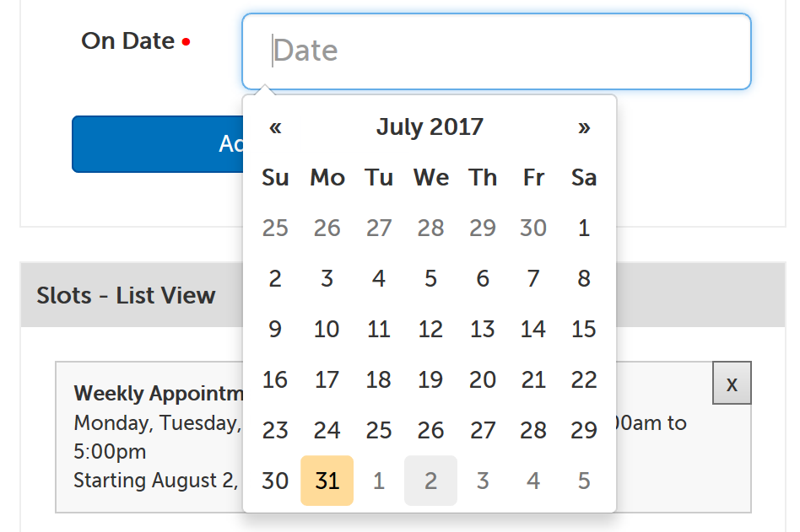
Task: Pick July 23 in the calendar
Action: (275, 430)
